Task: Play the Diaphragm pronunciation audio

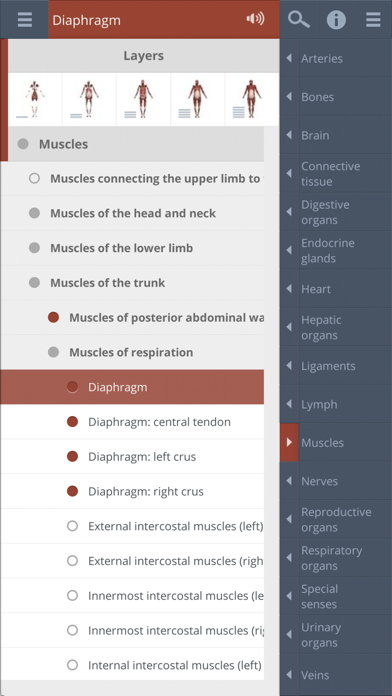Action: coord(255,19)
